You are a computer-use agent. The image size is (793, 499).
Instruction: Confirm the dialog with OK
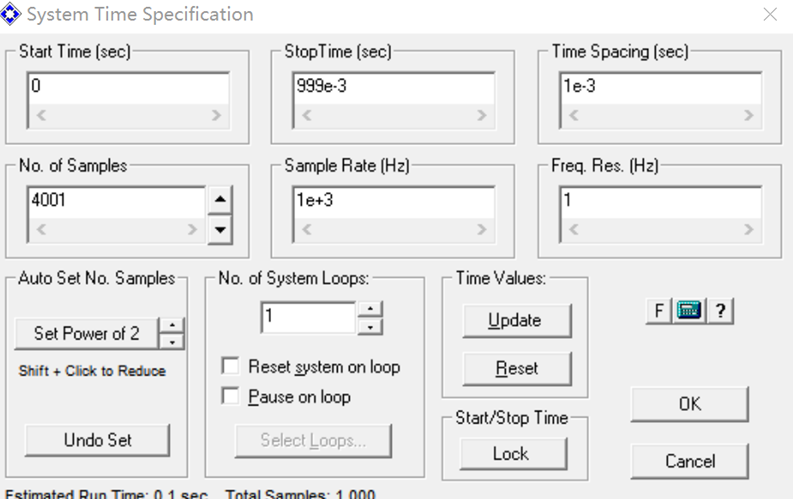pos(690,404)
